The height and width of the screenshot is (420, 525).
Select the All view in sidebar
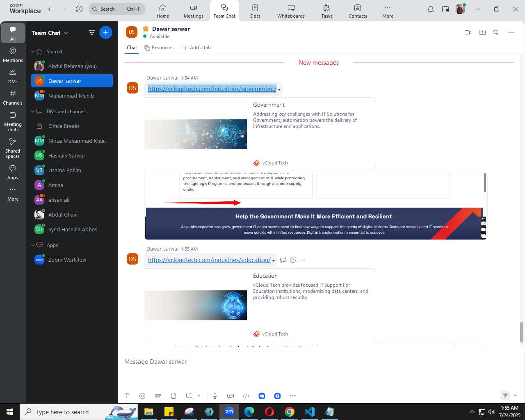(13, 33)
